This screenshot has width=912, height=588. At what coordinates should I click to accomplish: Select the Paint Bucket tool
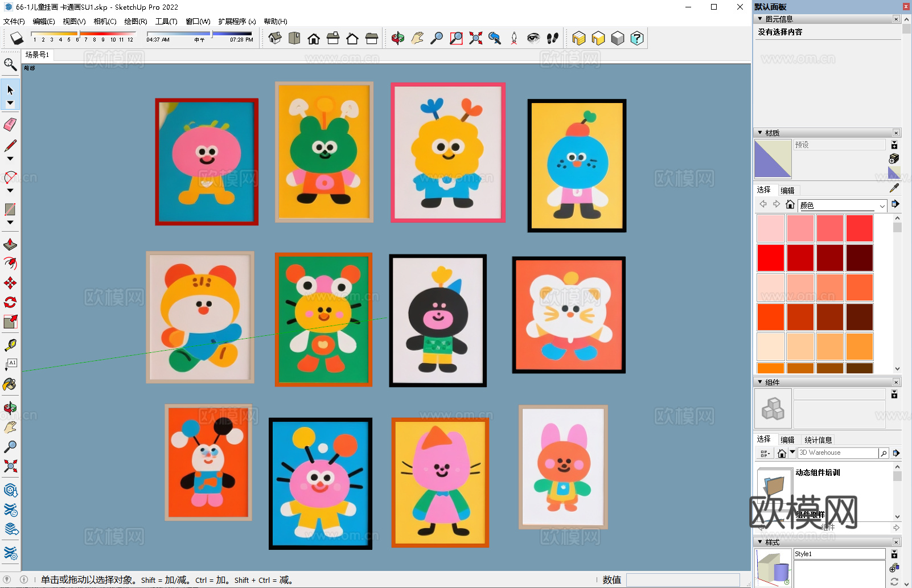point(10,385)
